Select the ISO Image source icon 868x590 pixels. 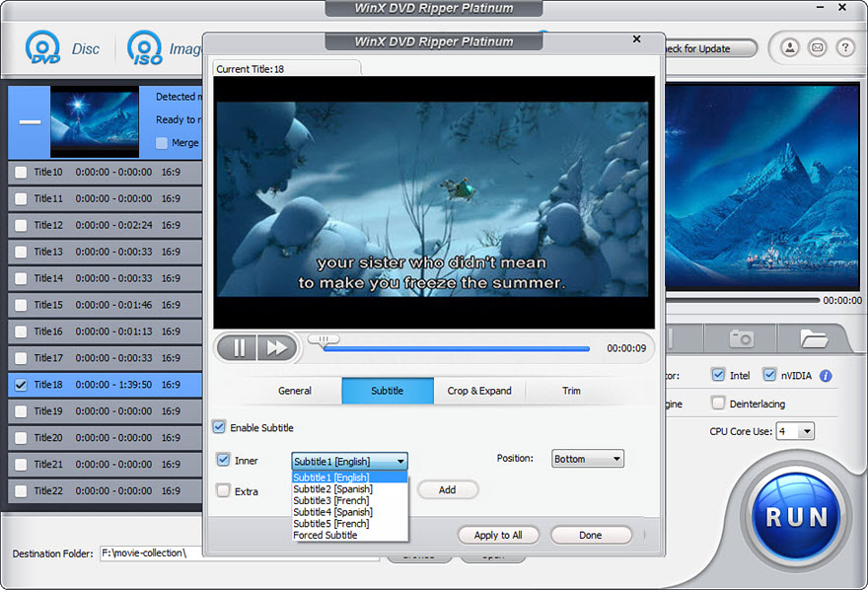(x=144, y=47)
